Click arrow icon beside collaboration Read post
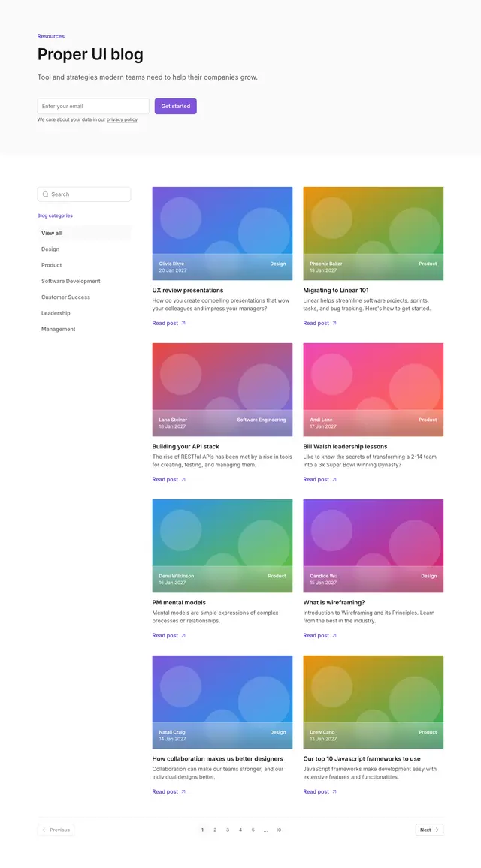Image resolution: width=481 pixels, height=868 pixels. (x=183, y=791)
